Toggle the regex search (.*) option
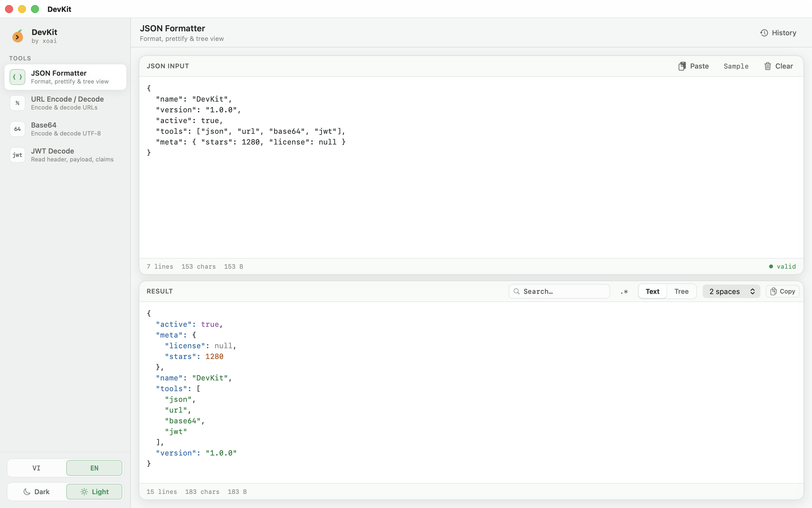Screen dimensions: 812x508 tap(624, 292)
